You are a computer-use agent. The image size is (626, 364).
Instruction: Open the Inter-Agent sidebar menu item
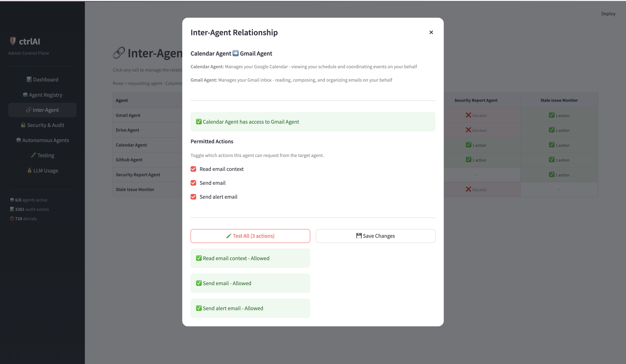point(42,110)
